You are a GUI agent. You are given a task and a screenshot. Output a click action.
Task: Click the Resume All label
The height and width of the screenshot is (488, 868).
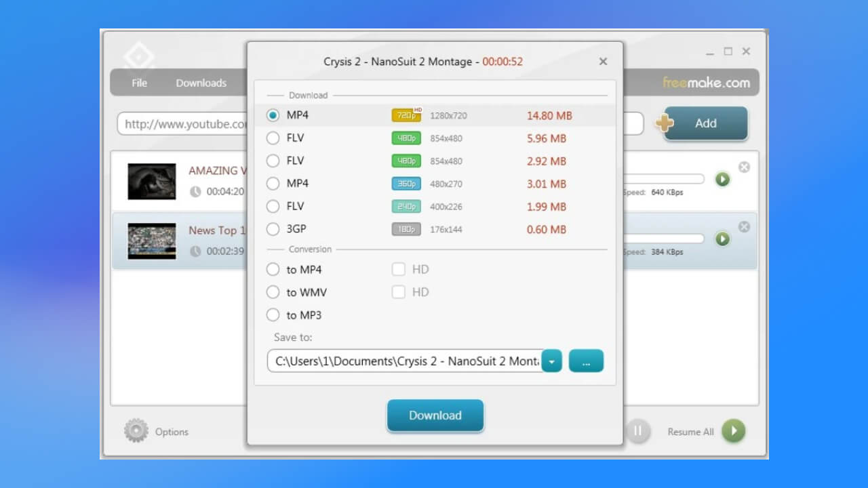click(x=690, y=432)
